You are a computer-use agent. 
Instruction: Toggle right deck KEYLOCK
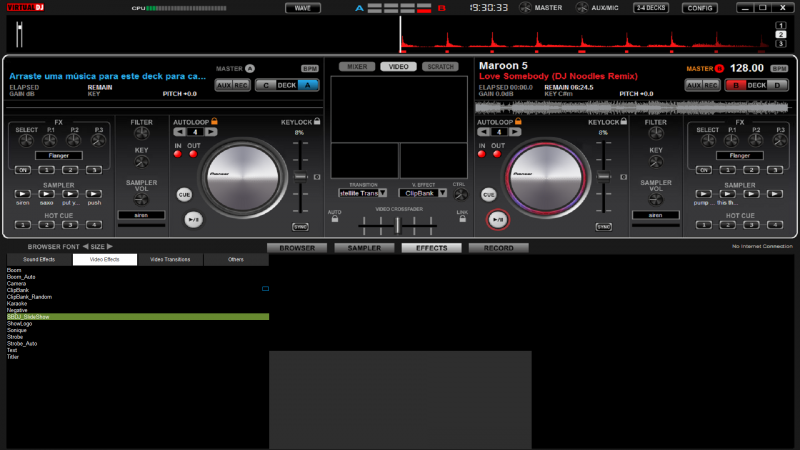pos(623,121)
